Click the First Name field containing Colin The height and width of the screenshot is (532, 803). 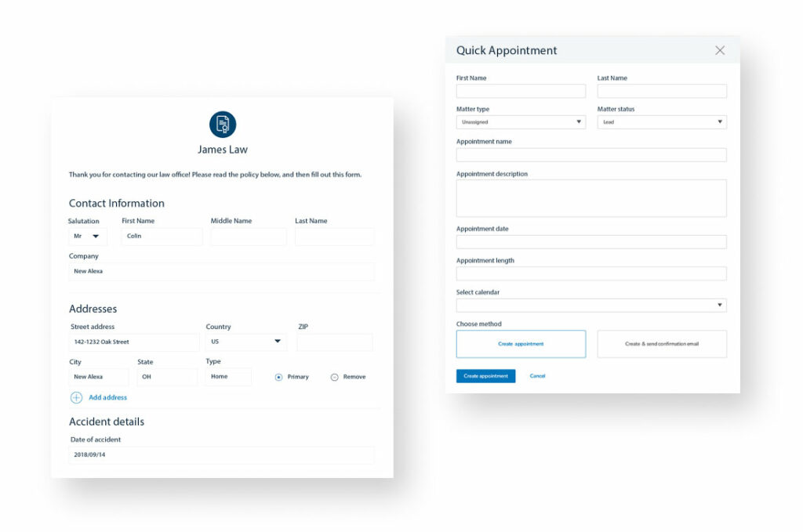(x=162, y=237)
